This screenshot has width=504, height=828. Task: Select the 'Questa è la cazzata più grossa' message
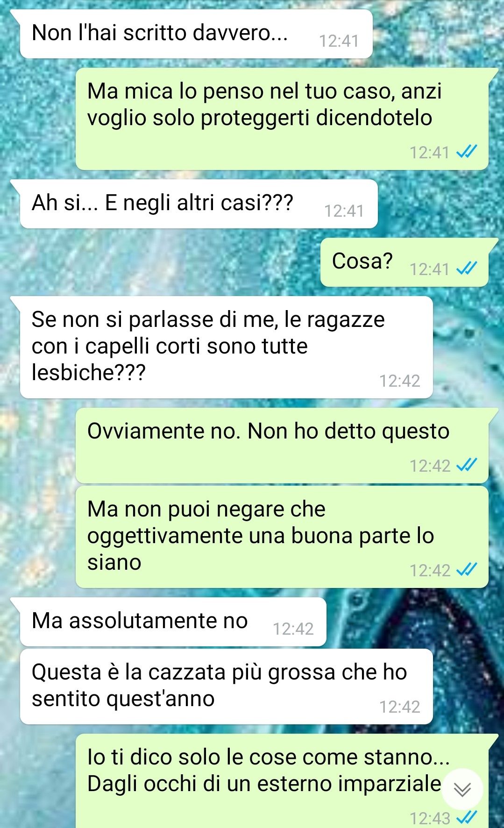click(227, 686)
